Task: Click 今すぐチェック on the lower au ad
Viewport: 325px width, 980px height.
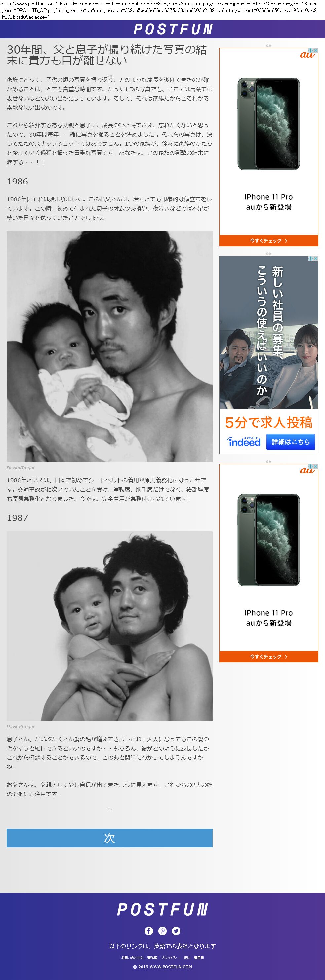Action: 269,656
